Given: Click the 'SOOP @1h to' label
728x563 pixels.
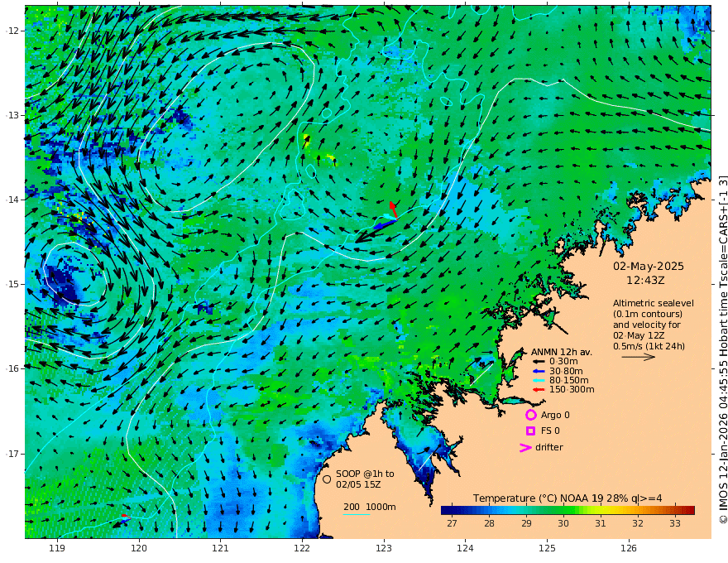Looking at the screenshot, I should tap(365, 474).
